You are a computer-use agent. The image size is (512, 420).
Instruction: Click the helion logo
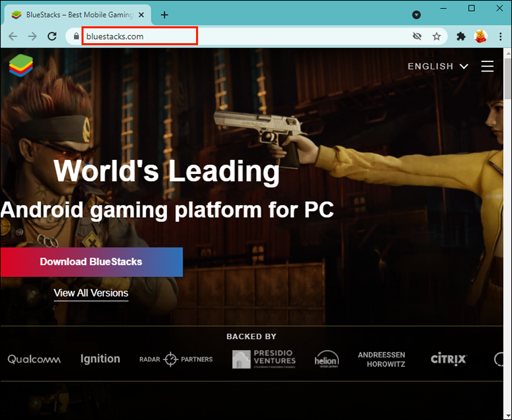(x=327, y=359)
